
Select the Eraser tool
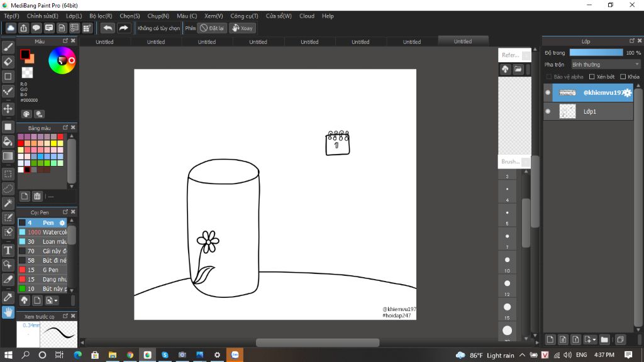[8, 62]
